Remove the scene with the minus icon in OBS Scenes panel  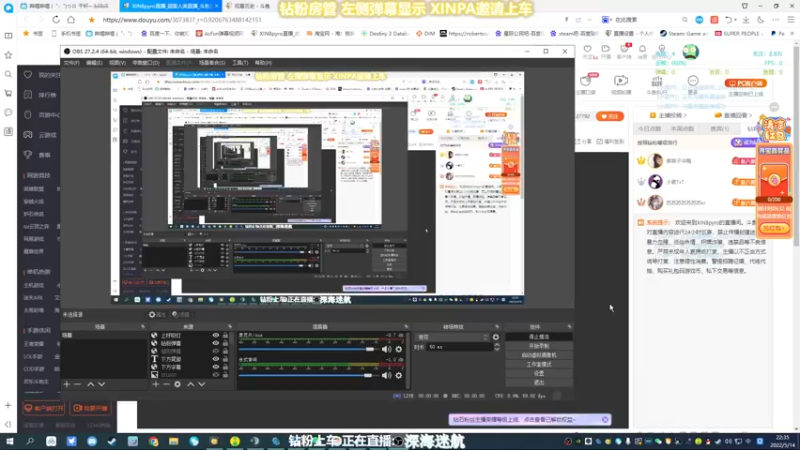point(78,384)
